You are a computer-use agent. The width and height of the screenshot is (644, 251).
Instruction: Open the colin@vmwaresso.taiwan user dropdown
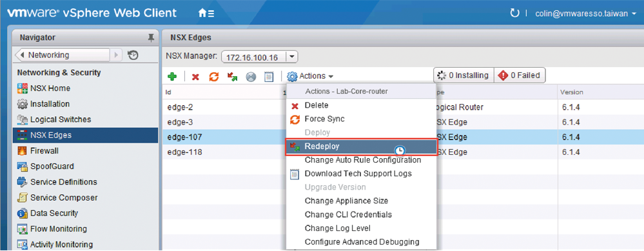click(x=587, y=14)
